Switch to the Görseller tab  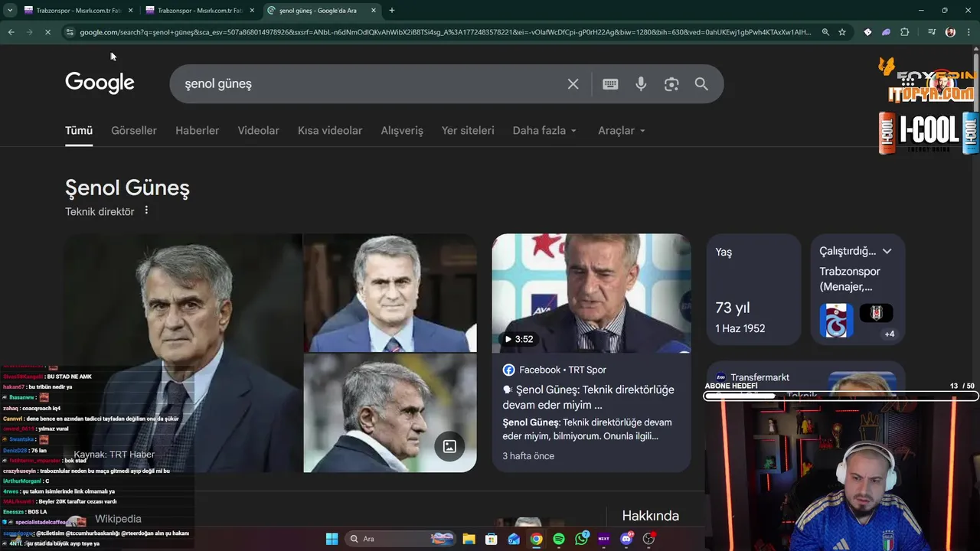[134, 131]
